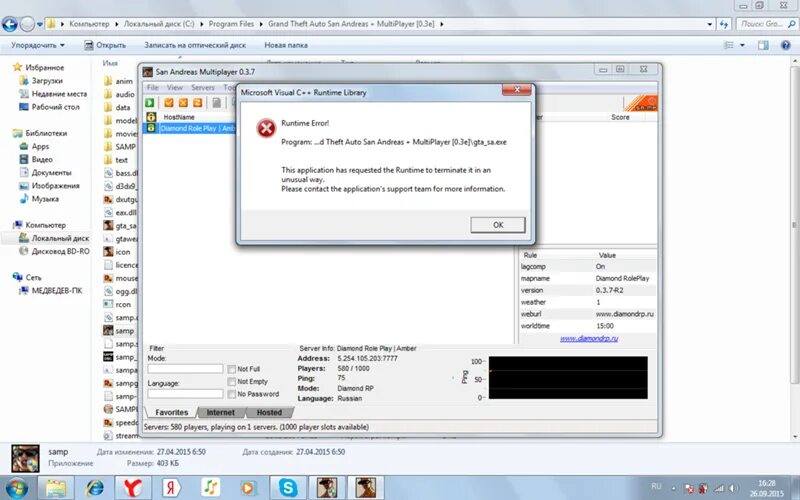Switch to the Hosted tab
This screenshot has width=800, height=500.
tap(269, 412)
